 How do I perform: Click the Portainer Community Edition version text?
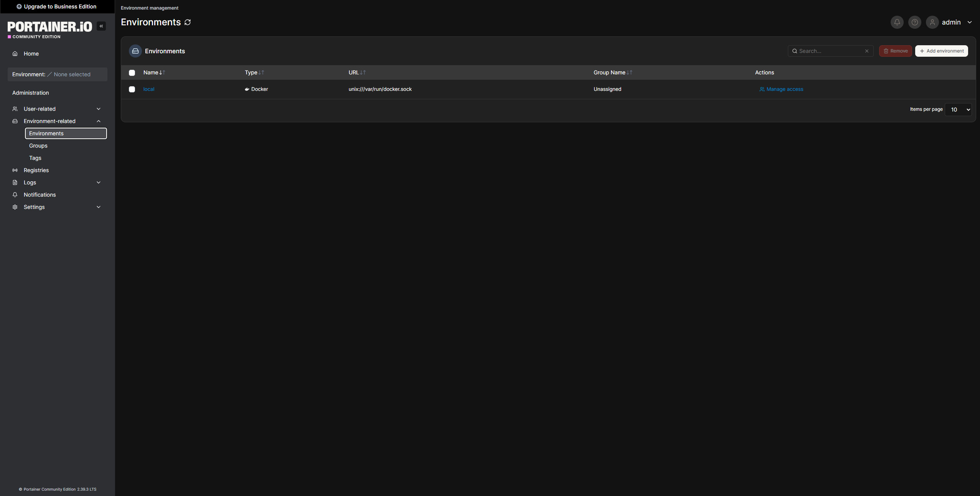(58, 489)
